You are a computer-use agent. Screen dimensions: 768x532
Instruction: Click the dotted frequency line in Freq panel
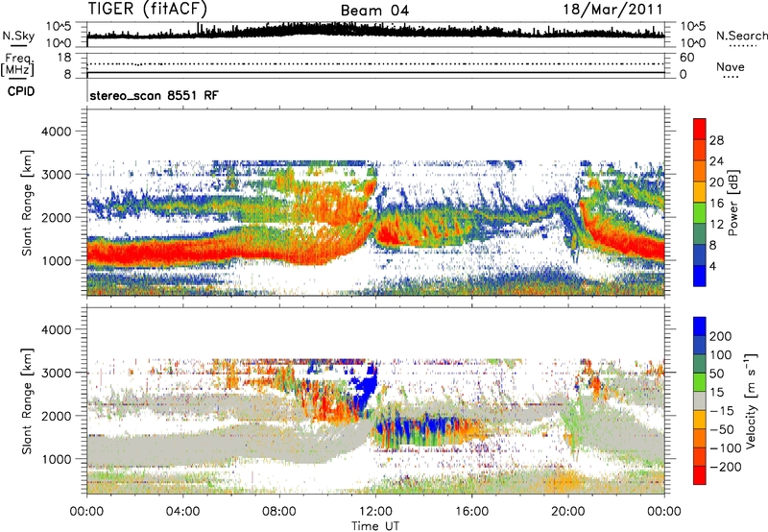coord(375,63)
